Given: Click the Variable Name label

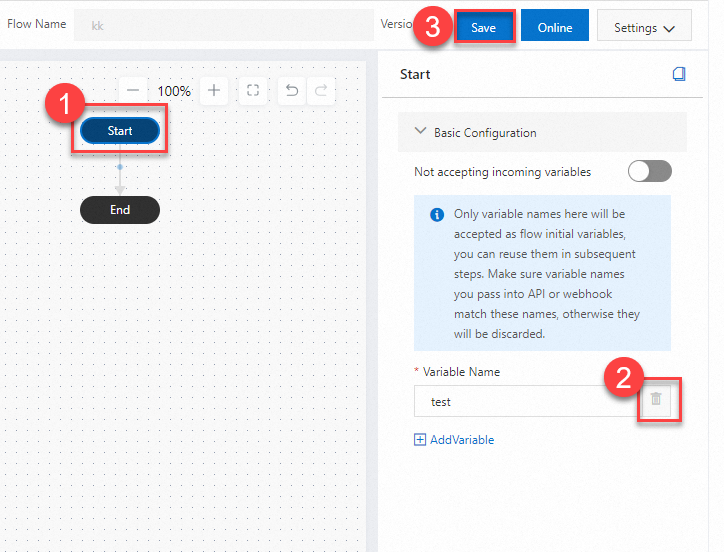Looking at the screenshot, I should pos(461,372).
